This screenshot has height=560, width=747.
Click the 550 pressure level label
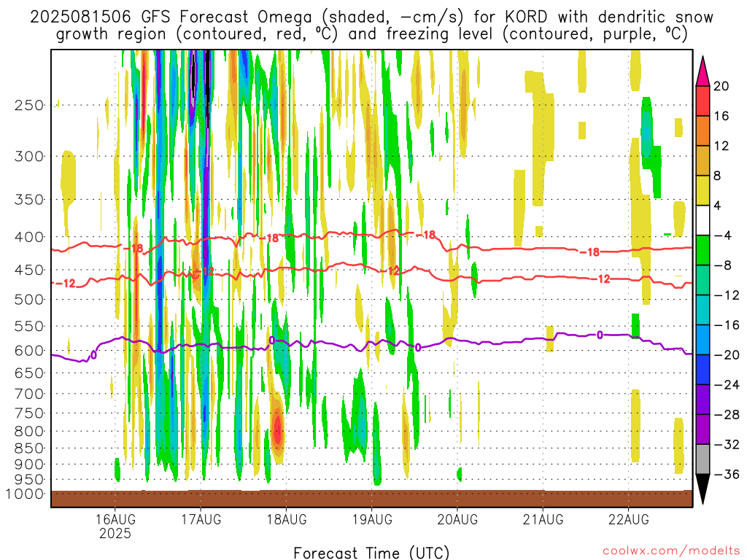point(29,326)
